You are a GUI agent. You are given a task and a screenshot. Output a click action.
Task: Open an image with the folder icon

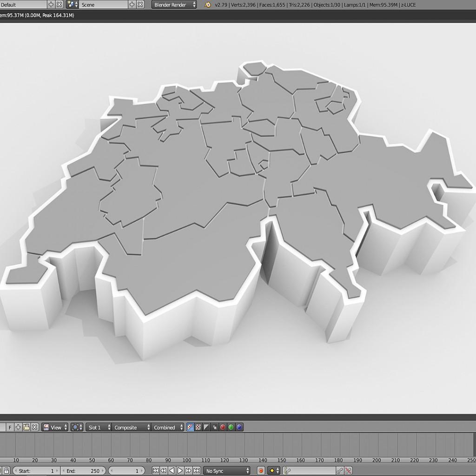click(x=26, y=427)
